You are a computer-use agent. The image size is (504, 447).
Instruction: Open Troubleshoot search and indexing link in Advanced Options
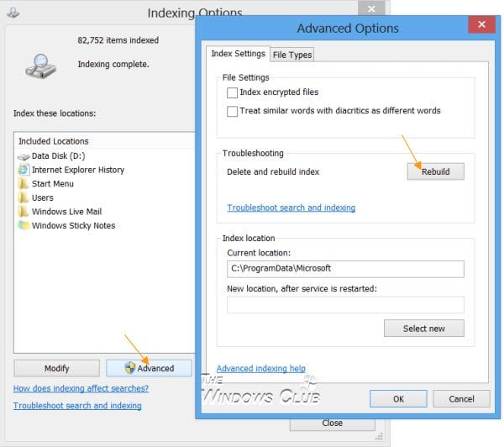click(x=291, y=208)
